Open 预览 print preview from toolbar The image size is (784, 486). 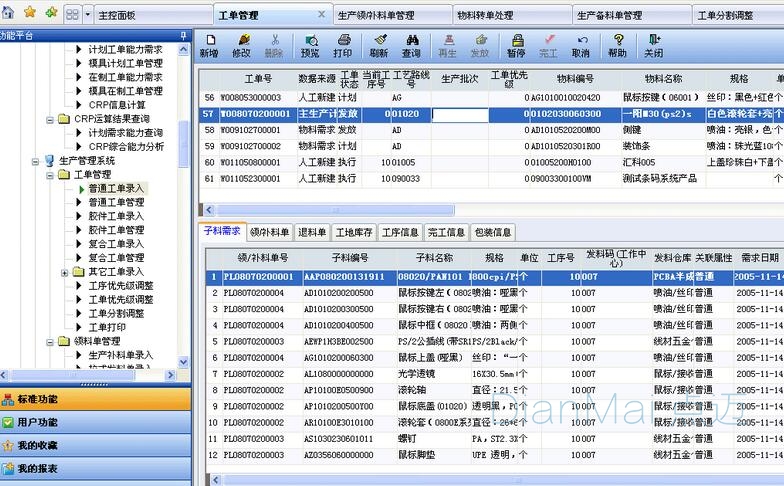click(310, 45)
